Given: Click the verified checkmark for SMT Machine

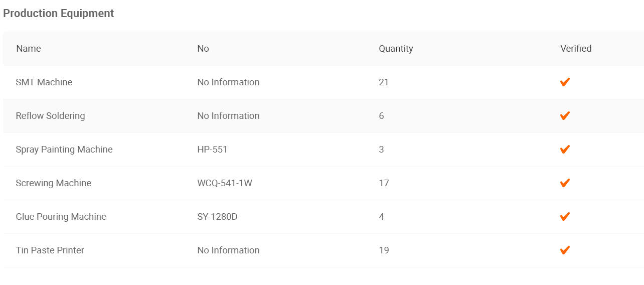Looking at the screenshot, I should click(x=565, y=82).
